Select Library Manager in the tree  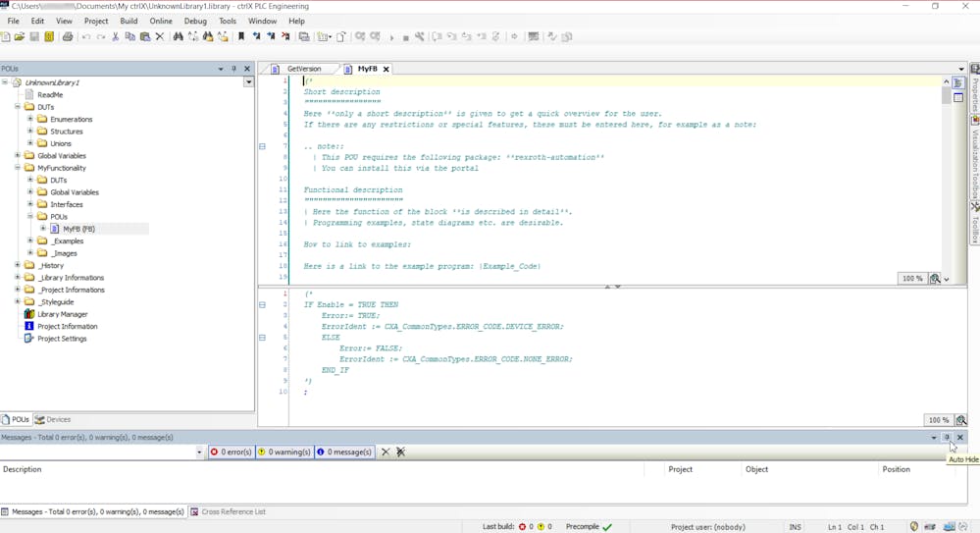point(62,314)
